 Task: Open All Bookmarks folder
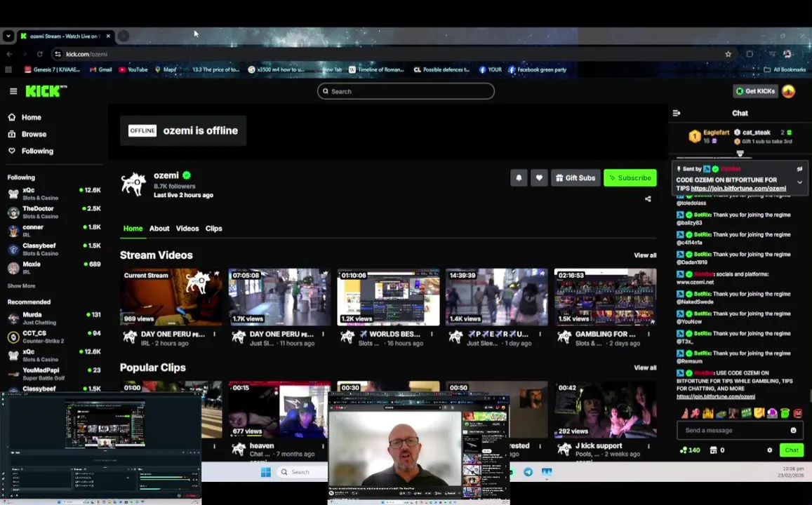tap(785, 69)
